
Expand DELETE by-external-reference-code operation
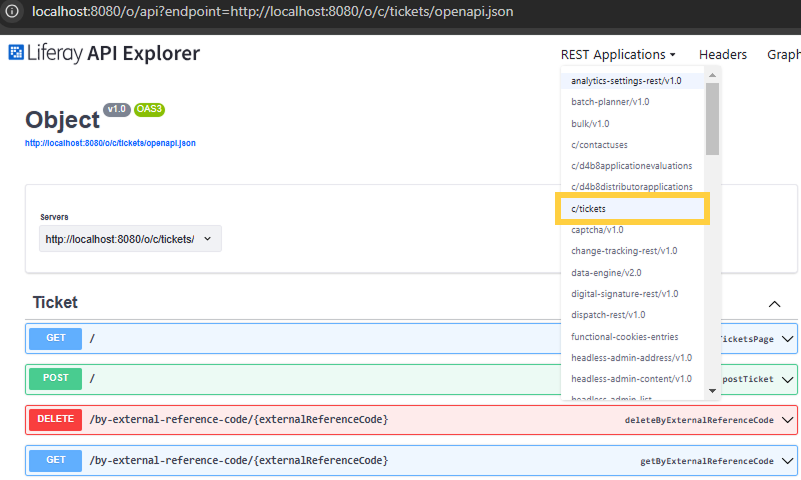(x=411, y=420)
